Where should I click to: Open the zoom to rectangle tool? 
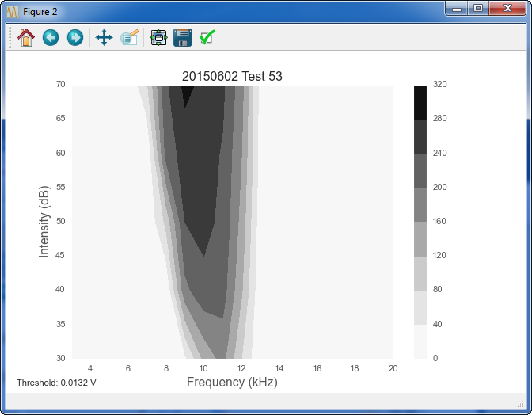pos(129,37)
